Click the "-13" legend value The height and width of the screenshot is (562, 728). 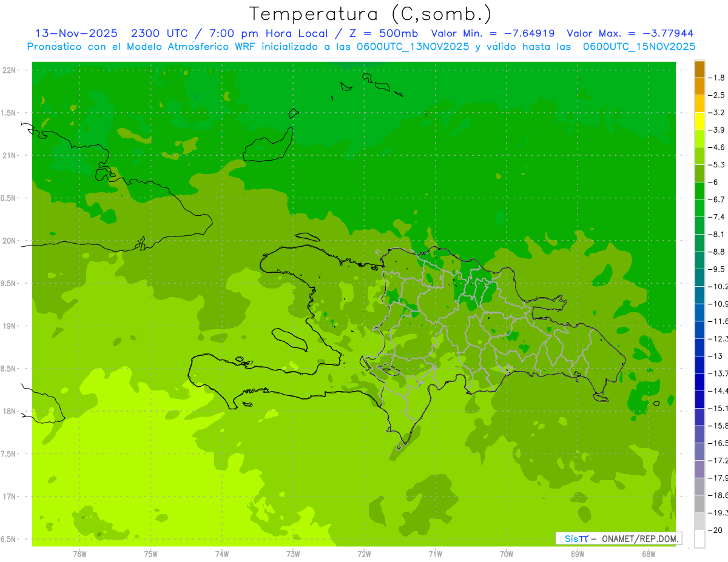pyautogui.click(x=715, y=356)
